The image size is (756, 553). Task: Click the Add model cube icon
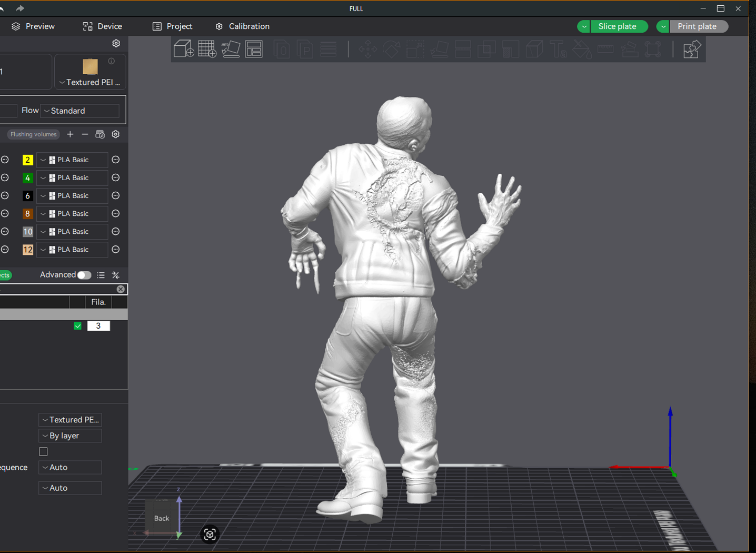[x=184, y=49]
